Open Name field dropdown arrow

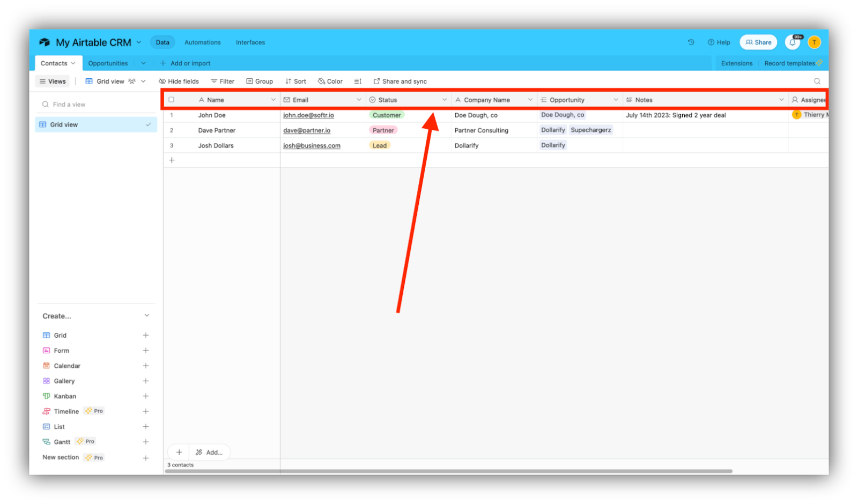click(273, 100)
